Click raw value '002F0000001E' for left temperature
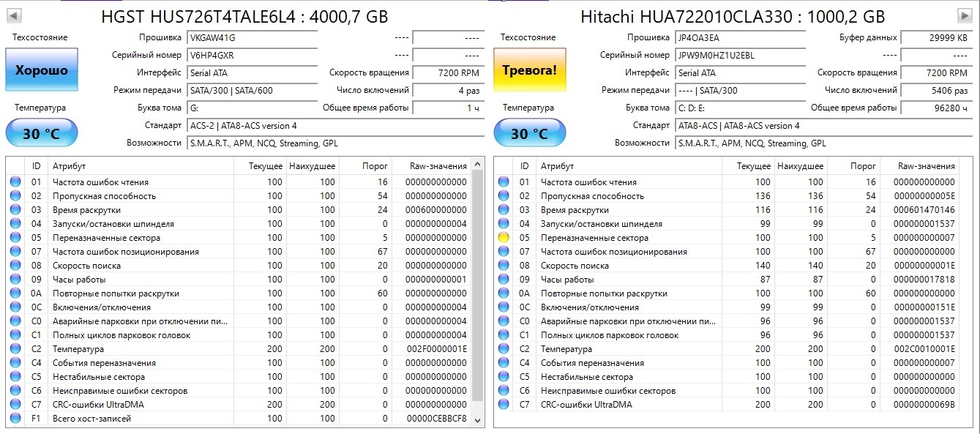Screen dimensions: 980x434 pos(436,349)
